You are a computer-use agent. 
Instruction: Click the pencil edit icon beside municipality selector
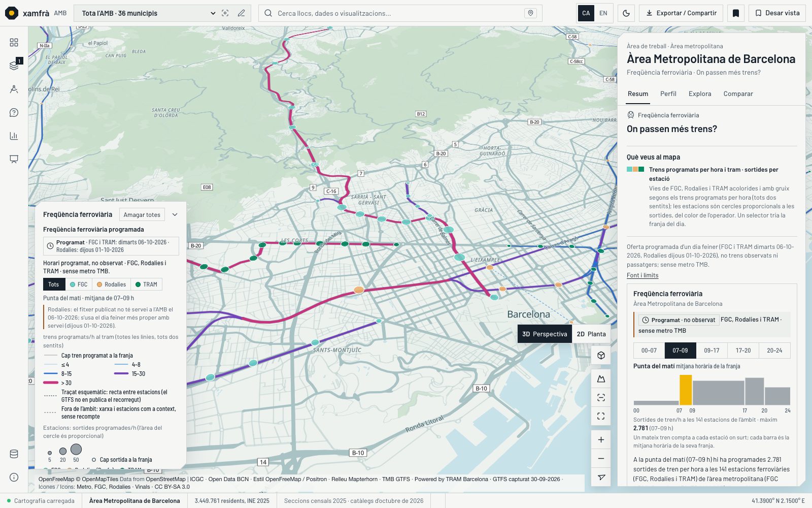[242, 13]
